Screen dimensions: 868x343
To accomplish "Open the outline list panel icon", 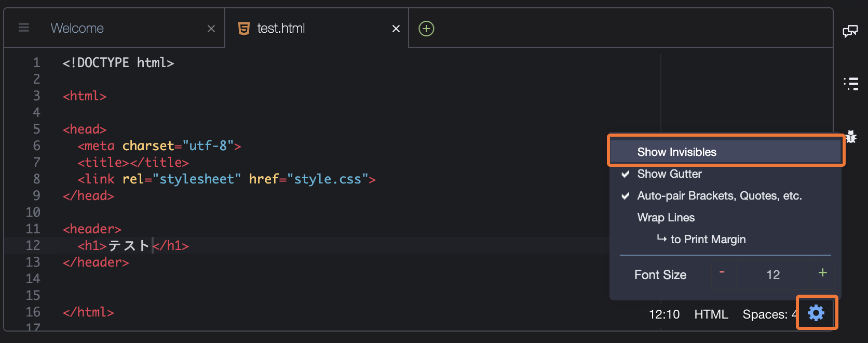I will [x=851, y=84].
